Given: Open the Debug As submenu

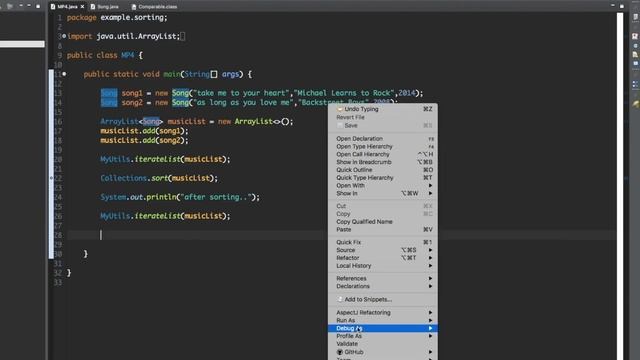Looking at the screenshot, I should (x=383, y=328).
